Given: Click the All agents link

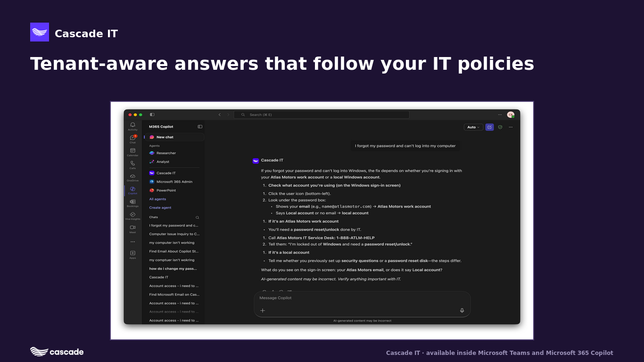Looking at the screenshot, I should point(157,199).
